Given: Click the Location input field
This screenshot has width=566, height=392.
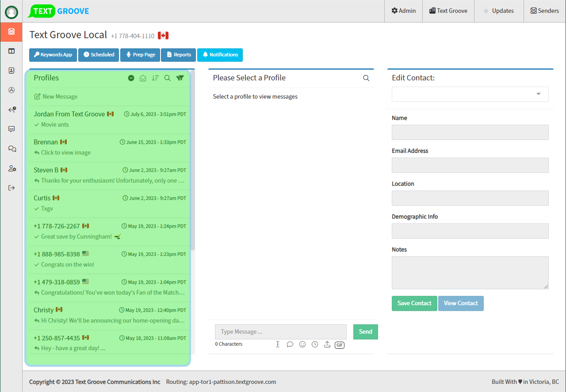Looking at the screenshot, I should [x=470, y=198].
